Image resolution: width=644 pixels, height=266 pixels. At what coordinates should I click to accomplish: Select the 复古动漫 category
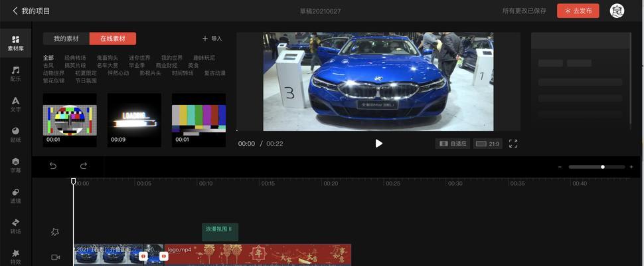point(215,73)
